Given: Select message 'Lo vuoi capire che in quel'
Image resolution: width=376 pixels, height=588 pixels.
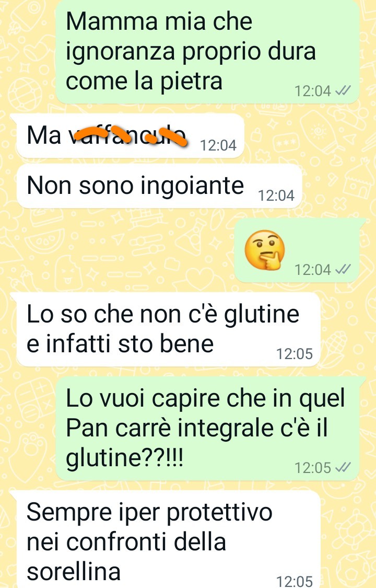Looking at the screenshot, I should pyautogui.click(x=207, y=428).
